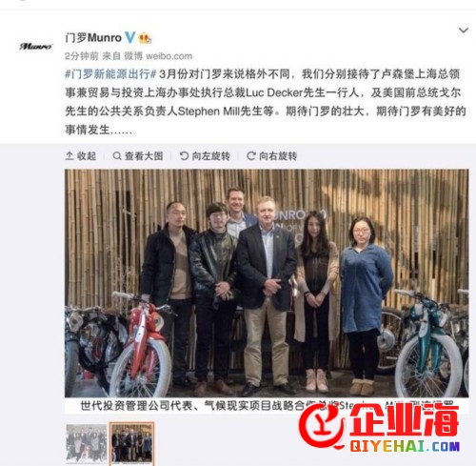Image resolution: width=476 pixels, height=466 pixels.
Task: Click the blue verified V badge
Action: [130, 38]
